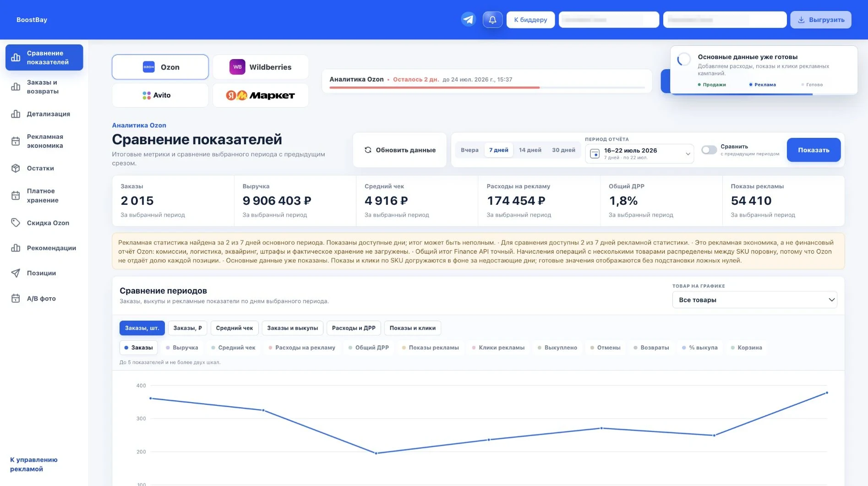Click the Яндекс Маркет logo
868x486 pixels.
coord(260,95)
